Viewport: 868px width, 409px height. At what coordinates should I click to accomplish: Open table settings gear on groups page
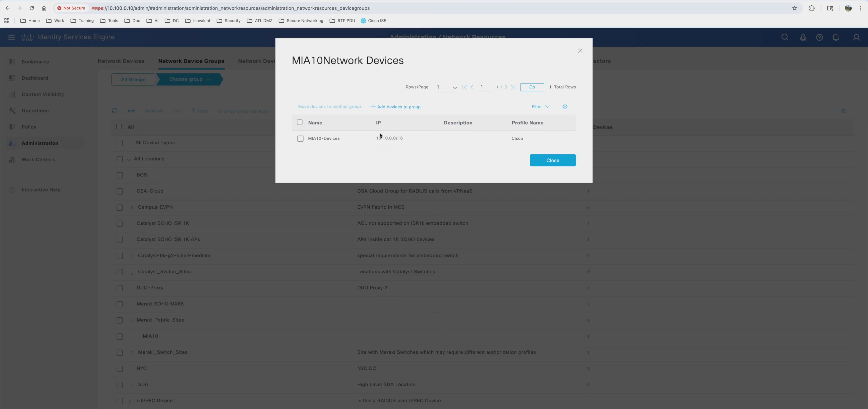point(843,111)
